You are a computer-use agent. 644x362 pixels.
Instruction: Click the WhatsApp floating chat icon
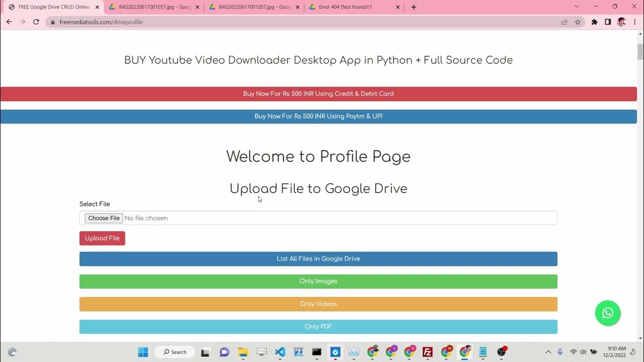pos(607,313)
